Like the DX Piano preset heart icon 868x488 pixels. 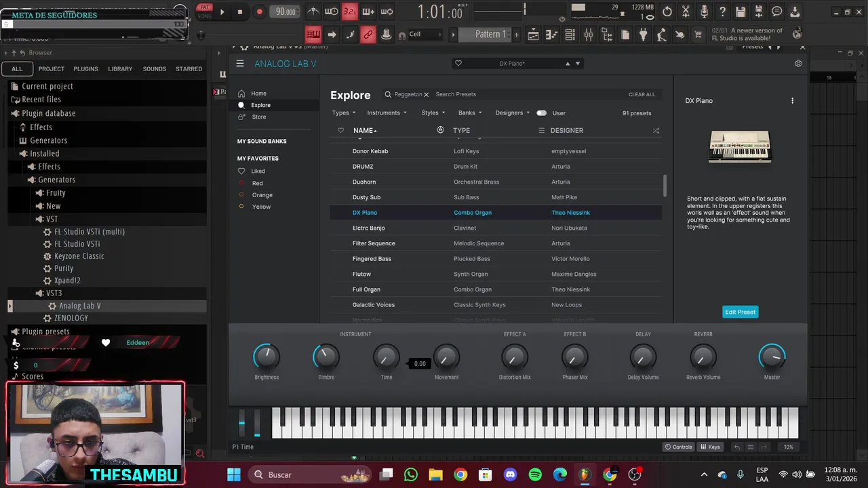pos(458,64)
